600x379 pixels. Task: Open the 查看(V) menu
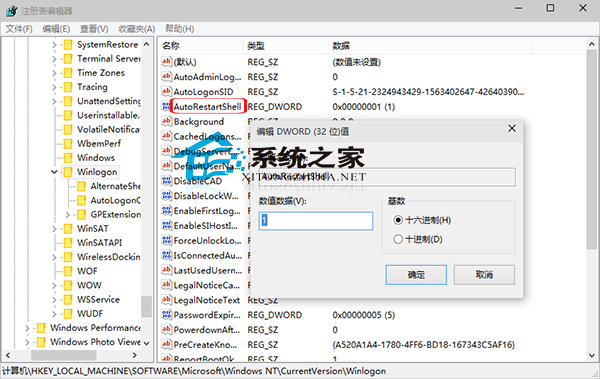tap(94, 29)
